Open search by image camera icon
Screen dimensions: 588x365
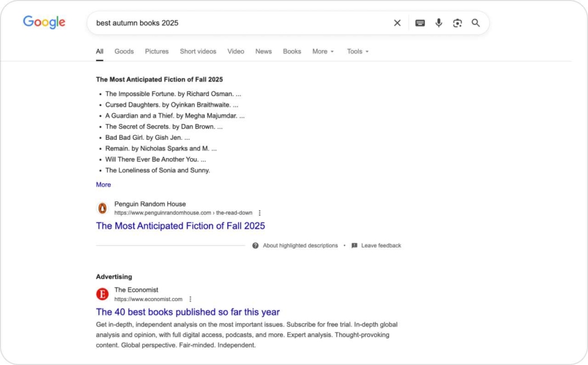(x=457, y=23)
